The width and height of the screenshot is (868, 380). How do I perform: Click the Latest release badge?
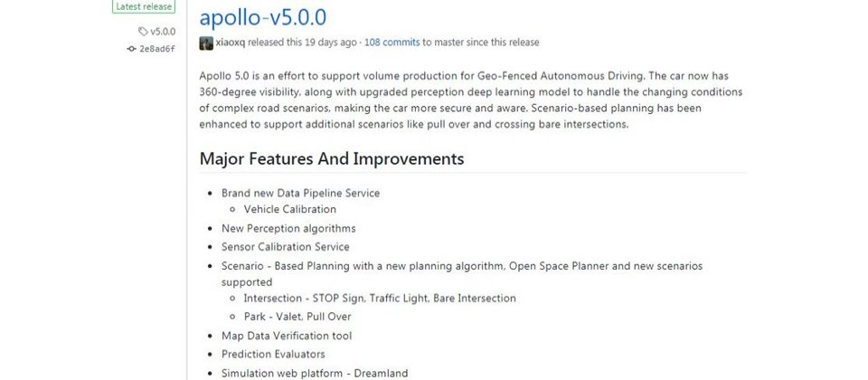(144, 6)
